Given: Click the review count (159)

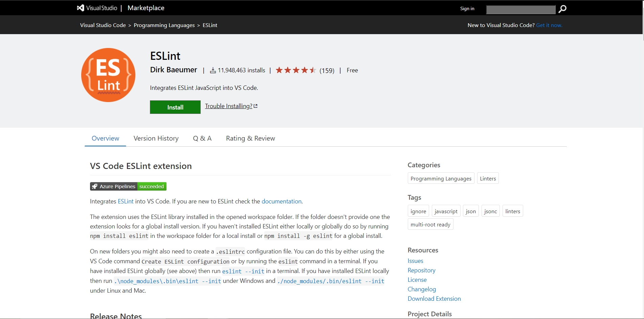Looking at the screenshot, I should tap(327, 71).
